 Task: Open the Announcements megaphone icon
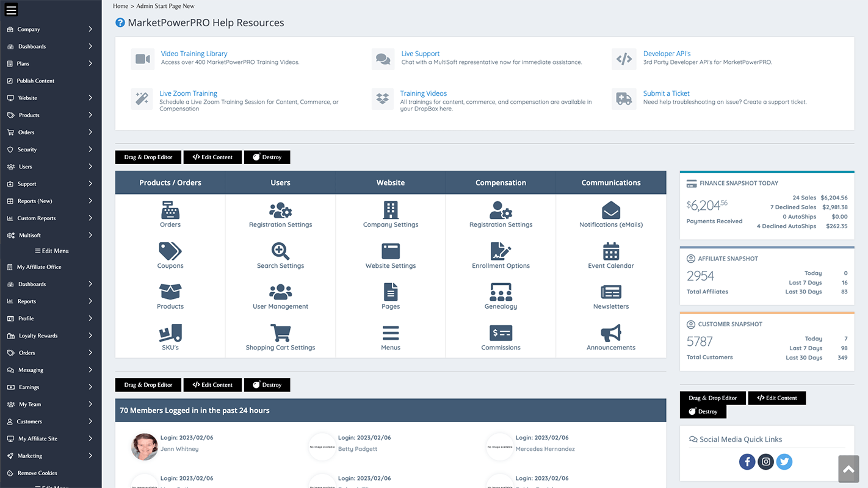[x=611, y=332]
